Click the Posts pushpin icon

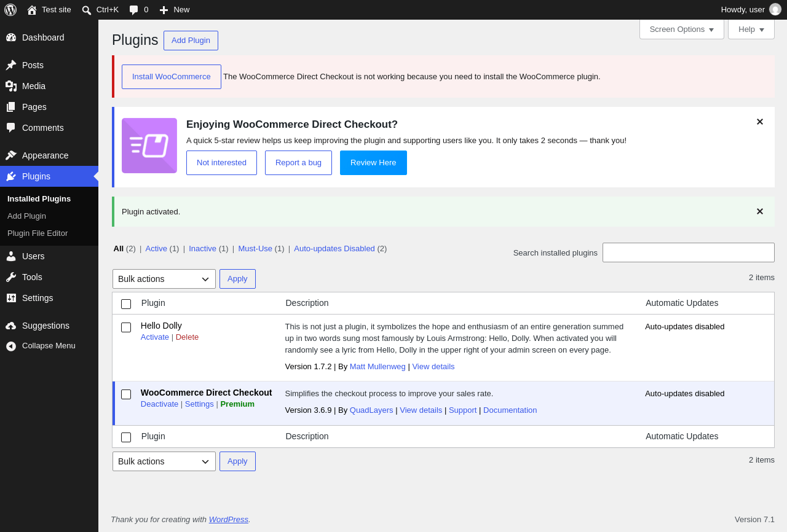pos(11,65)
